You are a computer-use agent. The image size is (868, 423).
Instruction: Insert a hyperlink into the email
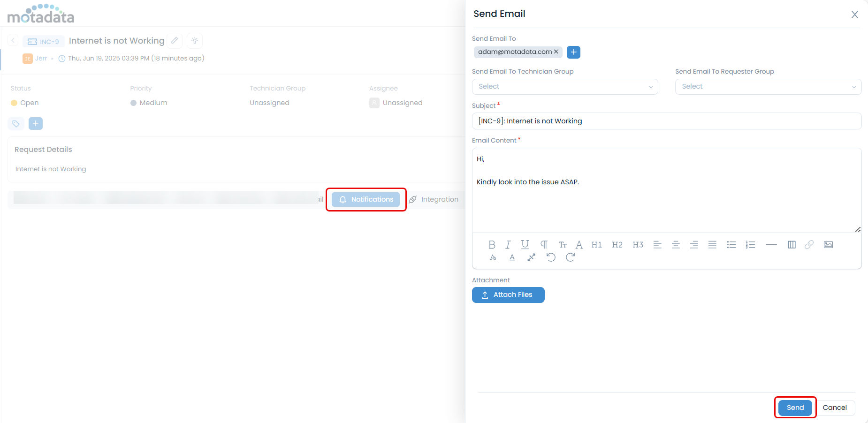(x=809, y=244)
